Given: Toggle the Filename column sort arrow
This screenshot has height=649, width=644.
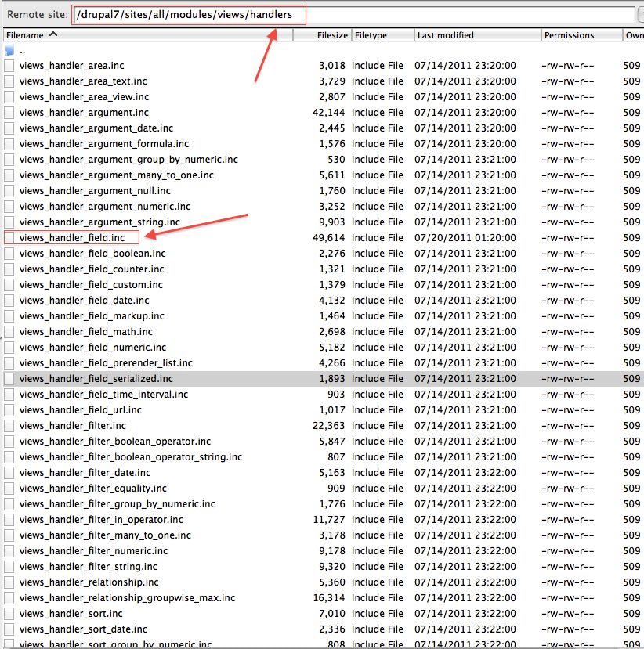Looking at the screenshot, I should (53, 34).
